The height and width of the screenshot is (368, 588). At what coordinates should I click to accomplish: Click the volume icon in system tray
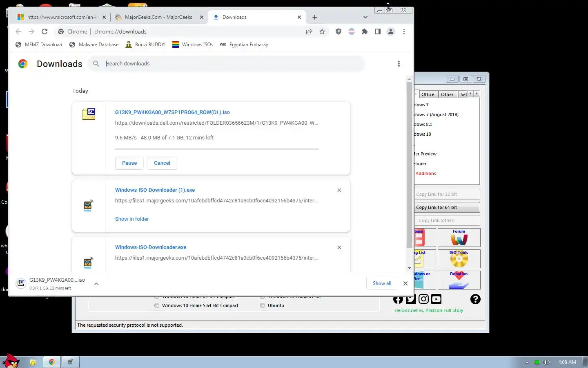(x=547, y=362)
